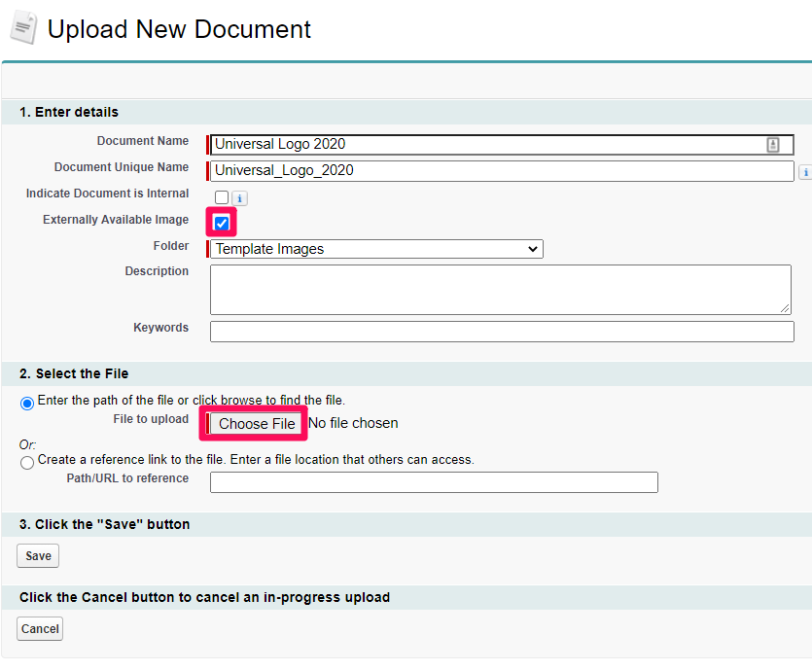Click the 'Indicate Document is Internal' label
This screenshot has height=670, width=812.
pyautogui.click(x=107, y=194)
